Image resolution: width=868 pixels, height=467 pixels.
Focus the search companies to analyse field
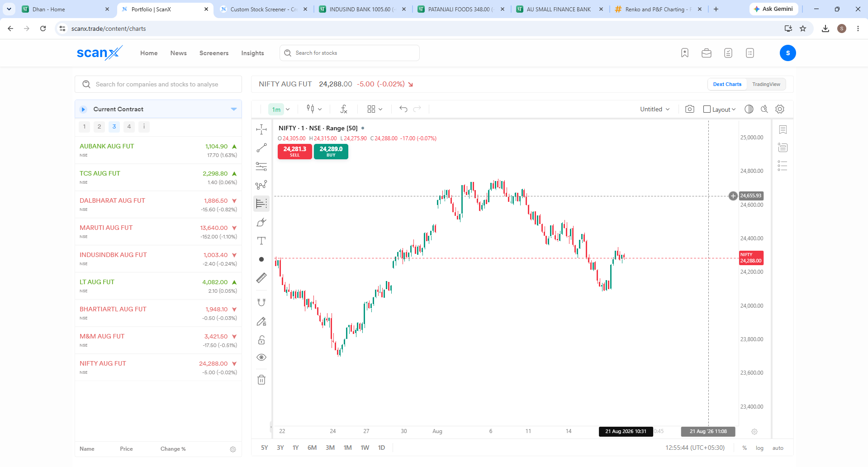pyautogui.click(x=158, y=84)
